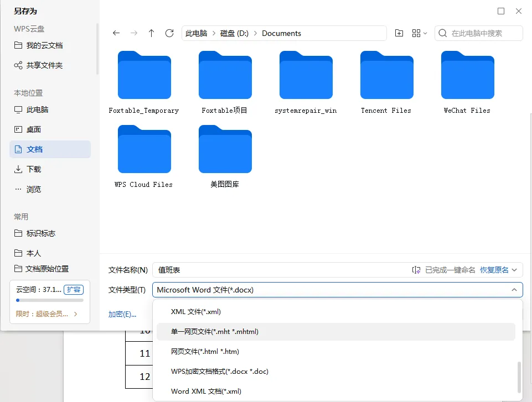Select the Foxtable项目 folder
The image size is (532, 402).
pos(225,83)
